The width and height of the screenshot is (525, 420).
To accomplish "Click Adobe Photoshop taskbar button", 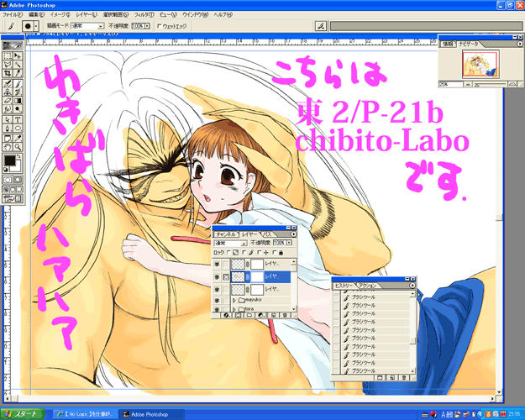I will click(151, 414).
